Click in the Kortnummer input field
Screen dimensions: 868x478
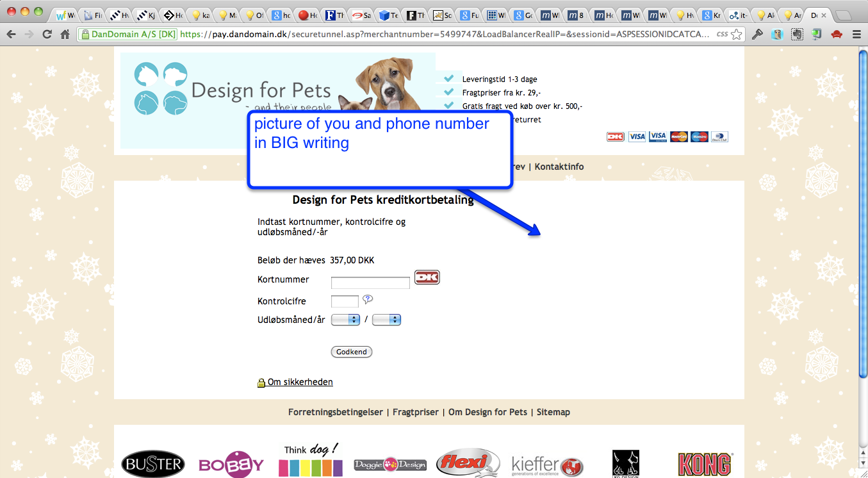point(370,283)
